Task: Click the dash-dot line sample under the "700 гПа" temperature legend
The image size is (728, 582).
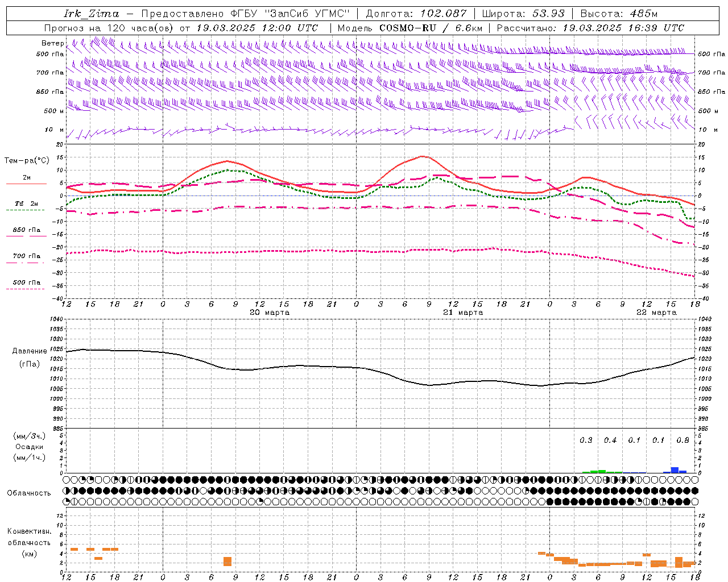Action: pyautogui.click(x=25, y=263)
